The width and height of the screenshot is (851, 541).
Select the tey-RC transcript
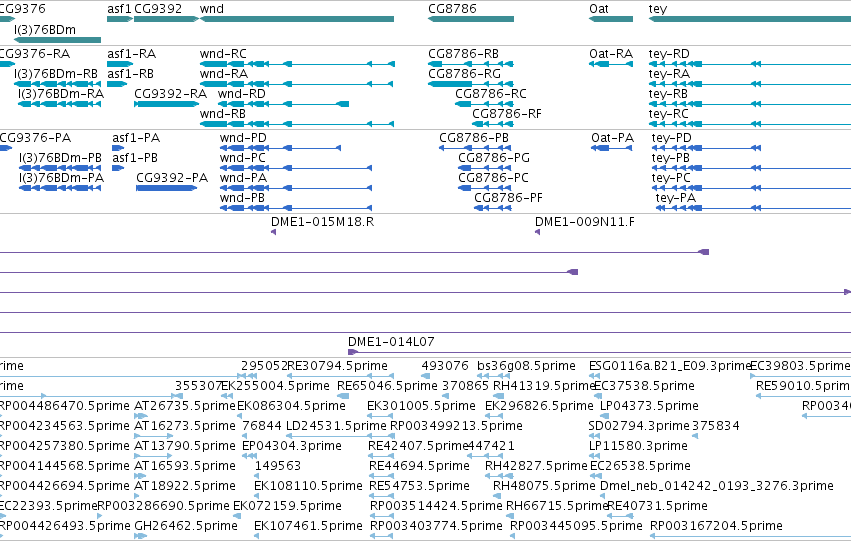click(x=750, y=124)
